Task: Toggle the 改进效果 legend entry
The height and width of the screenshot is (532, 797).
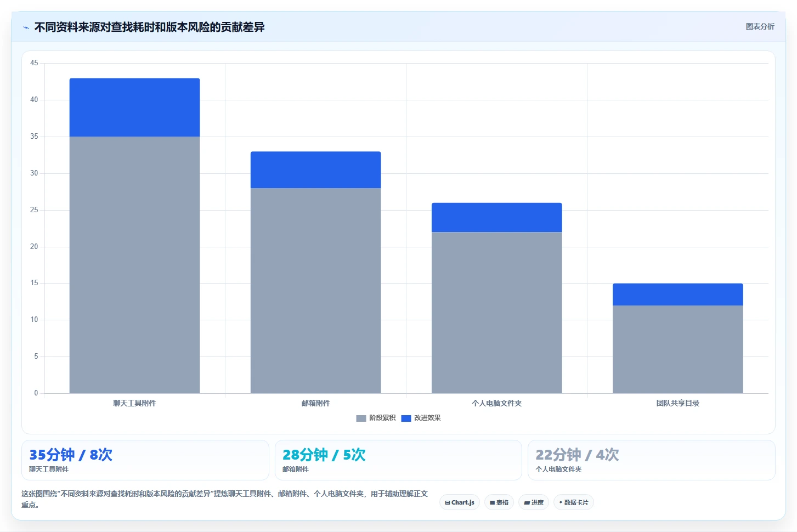Action: [421, 418]
